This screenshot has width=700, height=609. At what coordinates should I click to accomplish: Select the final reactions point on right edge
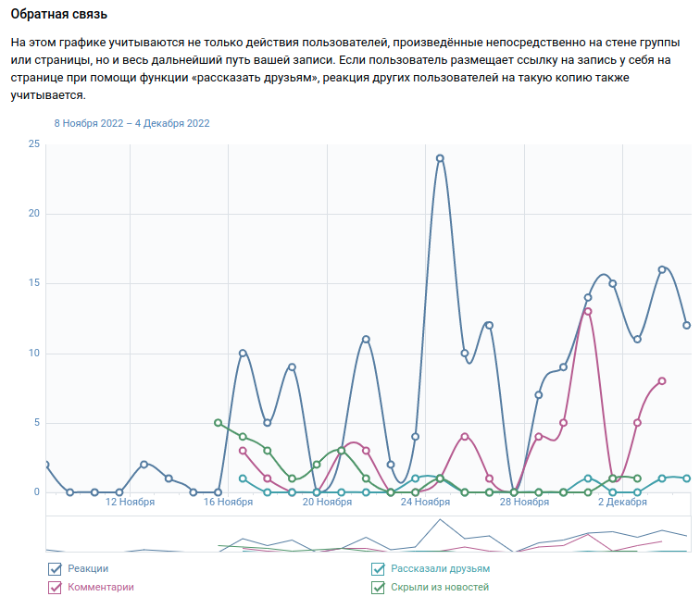coord(686,326)
